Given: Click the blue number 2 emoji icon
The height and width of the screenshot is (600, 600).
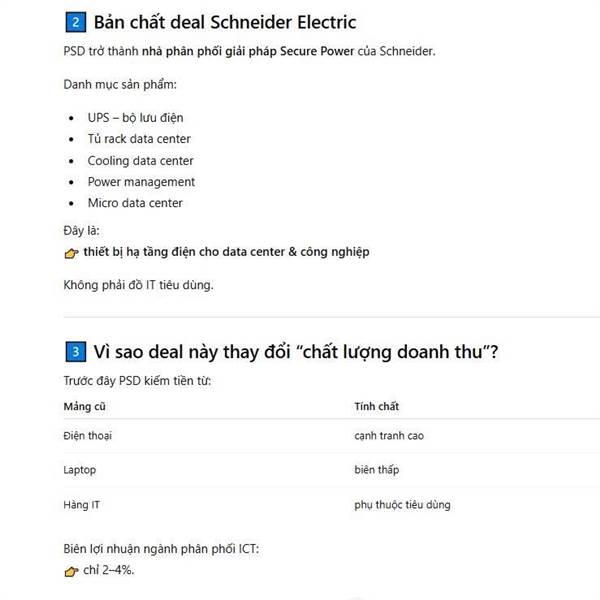Looking at the screenshot, I should 74,22.
